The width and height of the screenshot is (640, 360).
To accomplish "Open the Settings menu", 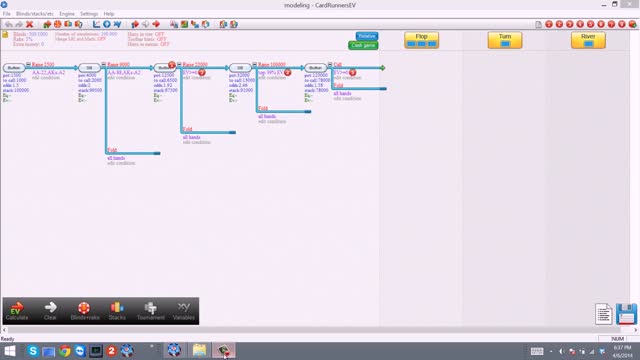I will pos(89,14).
